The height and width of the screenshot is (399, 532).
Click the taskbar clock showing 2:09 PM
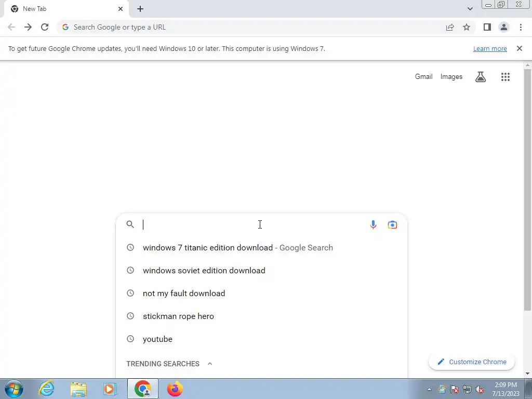506,389
